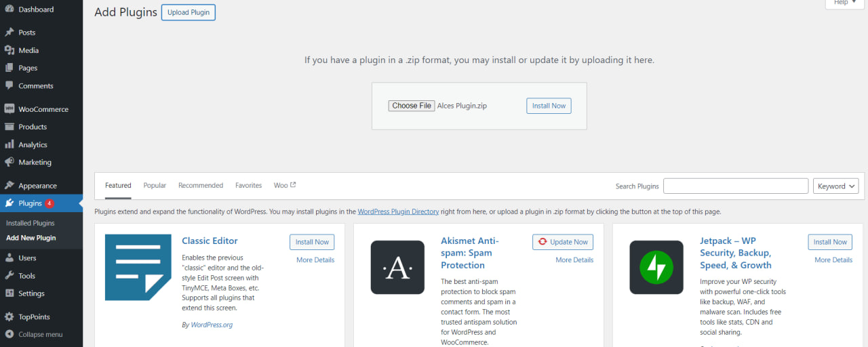This screenshot has width=868, height=347.
Task: Click the Dashboard icon in sidebar
Action: tap(9, 9)
